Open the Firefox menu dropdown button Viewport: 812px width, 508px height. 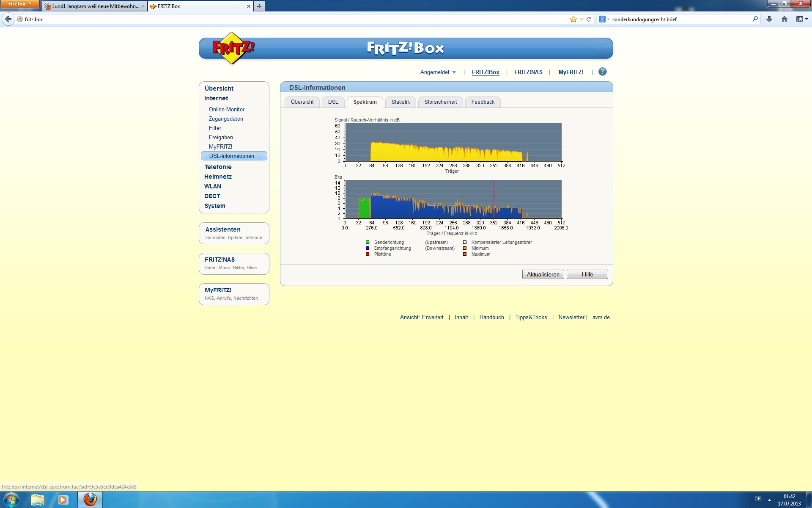pyautogui.click(x=19, y=4)
